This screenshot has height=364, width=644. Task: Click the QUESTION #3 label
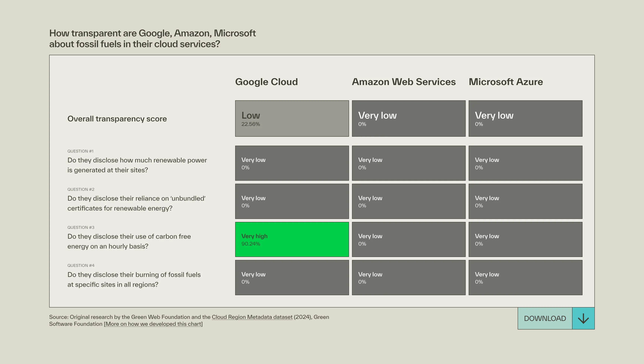coord(81,227)
